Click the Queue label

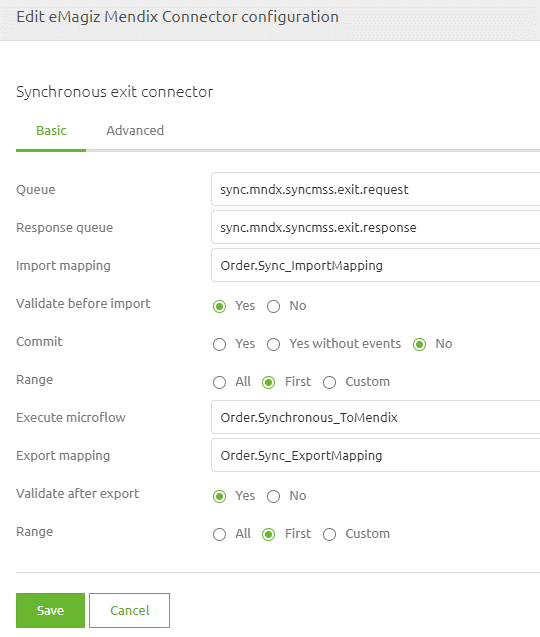[x=36, y=190]
